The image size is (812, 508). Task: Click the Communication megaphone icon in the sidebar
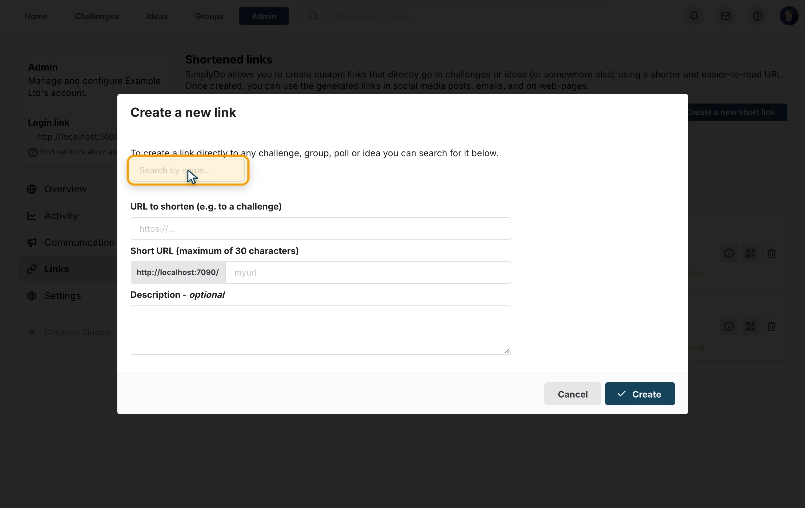click(32, 243)
